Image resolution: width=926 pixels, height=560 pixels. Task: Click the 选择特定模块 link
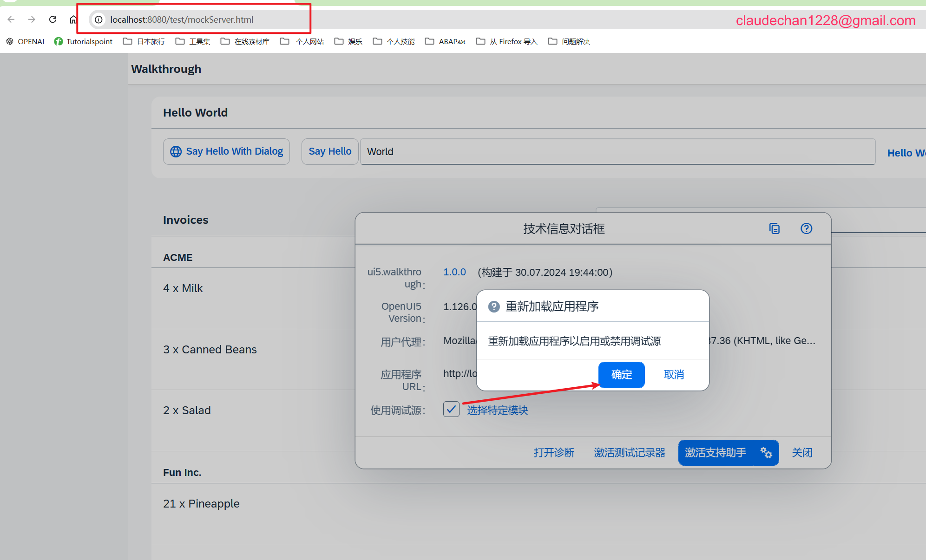tap(497, 410)
